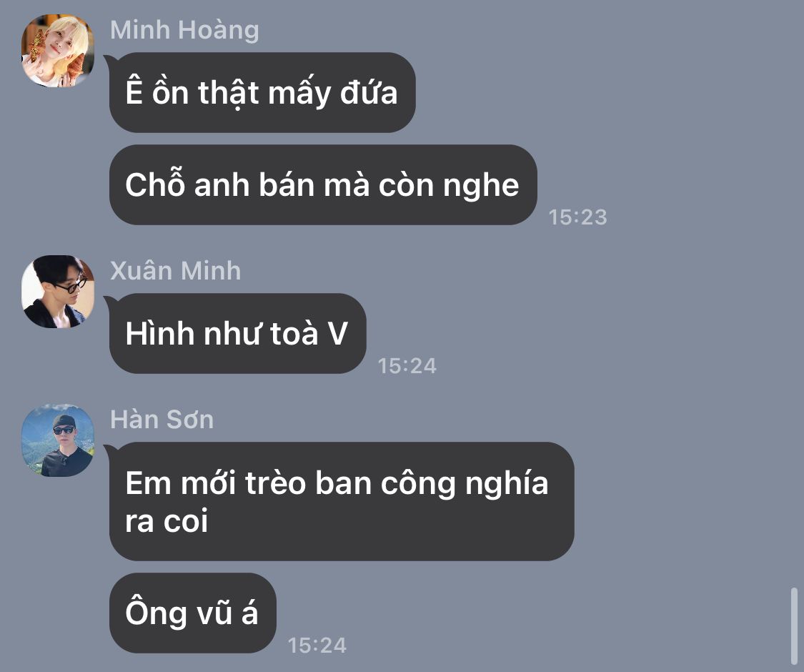The height and width of the screenshot is (672, 804).
Task: Open Hàn Sơn's mountain avatar photo
Action: coord(57,440)
